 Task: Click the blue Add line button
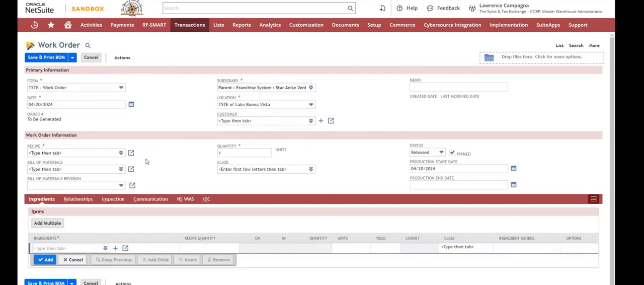(45, 260)
